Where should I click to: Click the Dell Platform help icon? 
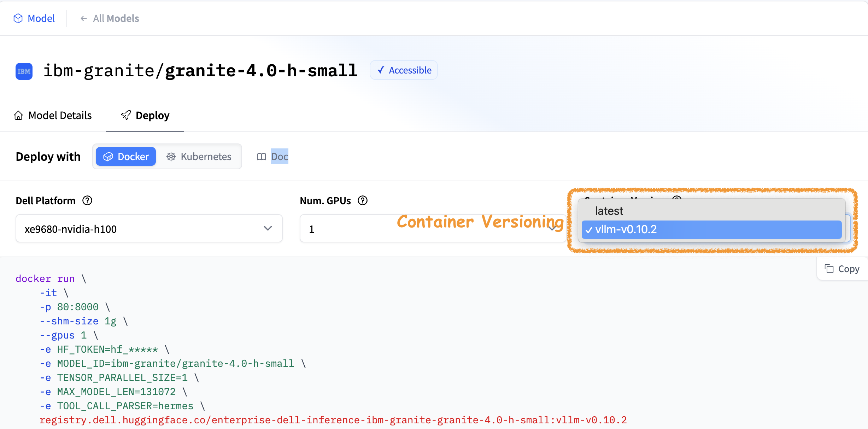pyautogui.click(x=87, y=201)
